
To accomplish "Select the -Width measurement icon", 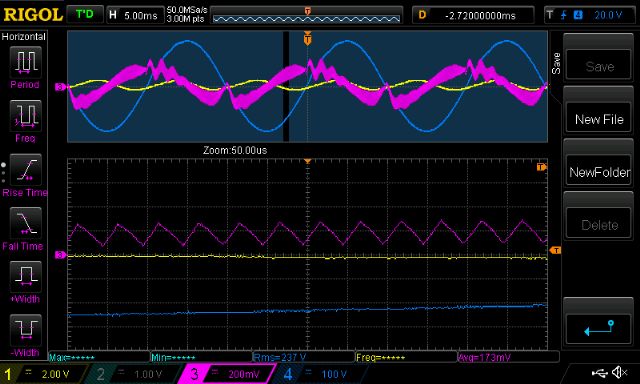I will click(25, 330).
